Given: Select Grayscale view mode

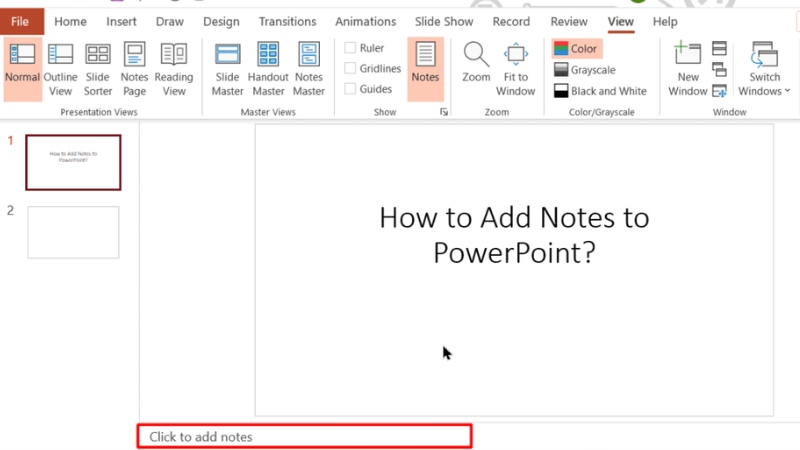Looking at the screenshot, I should point(585,70).
